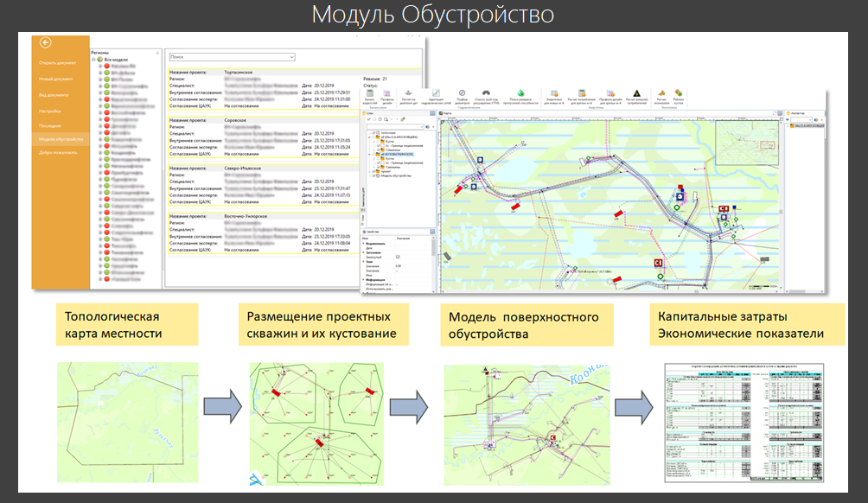
Task: Click the project name Северо-Ильяское
Action: 242,168
